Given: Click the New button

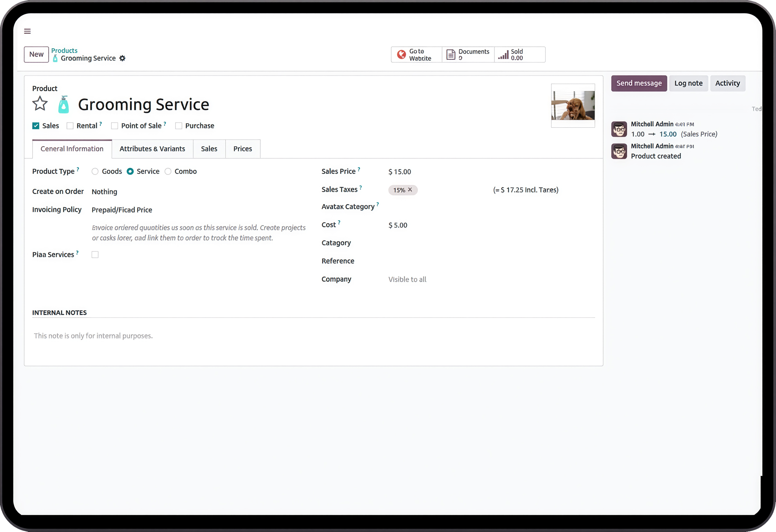Looking at the screenshot, I should click(36, 54).
